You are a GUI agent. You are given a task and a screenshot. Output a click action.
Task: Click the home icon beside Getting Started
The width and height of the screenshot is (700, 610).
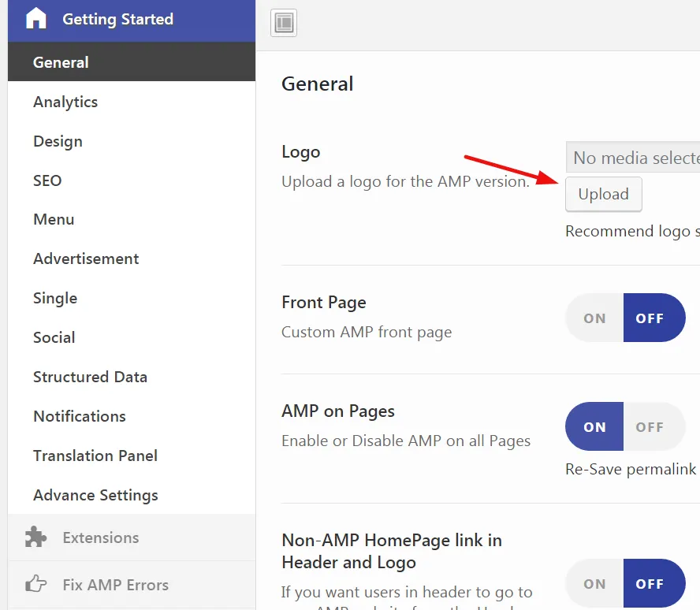36,19
